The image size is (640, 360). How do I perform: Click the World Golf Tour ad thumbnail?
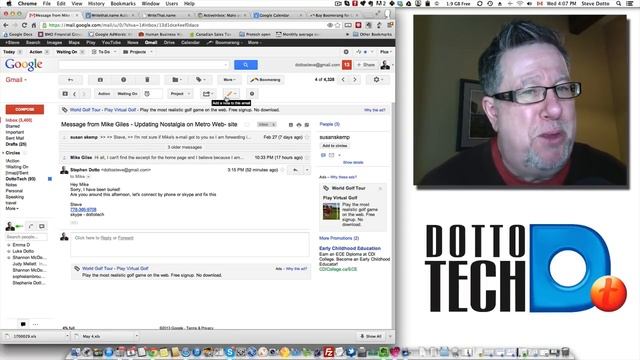tap(331, 211)
